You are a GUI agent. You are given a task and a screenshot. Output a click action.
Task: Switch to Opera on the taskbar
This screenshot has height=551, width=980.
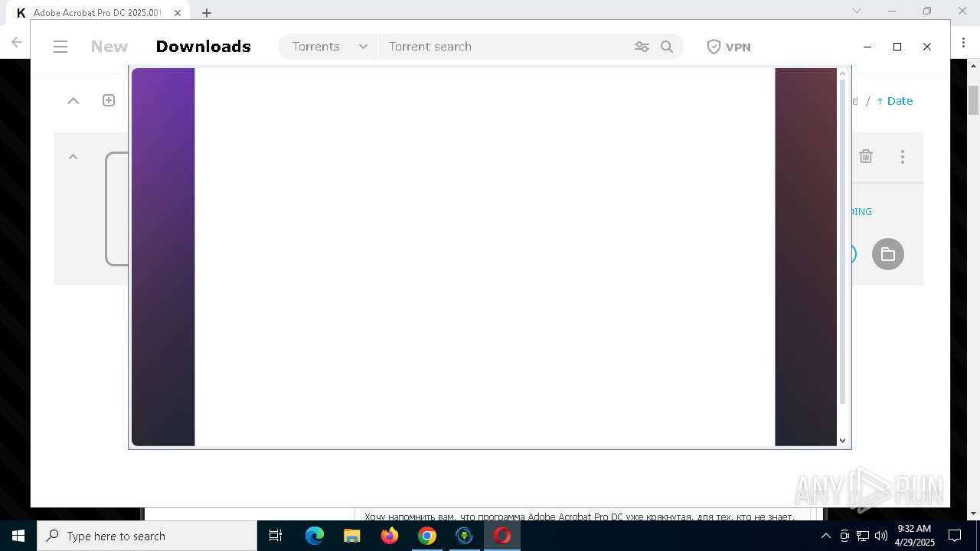pyautogui.click(x=502, y=536)
